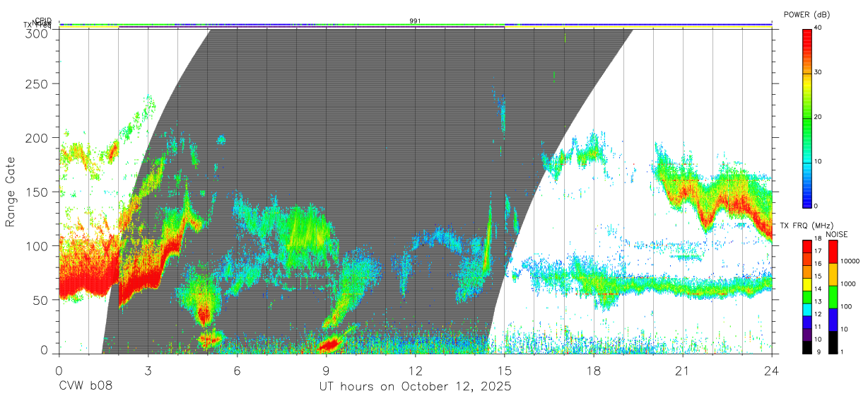This screenshot has height=401, width=868.
Task: Pick the yellow 14–15 MHz swatch in TX FRQ legend
Action: click(x=807, y=284)
